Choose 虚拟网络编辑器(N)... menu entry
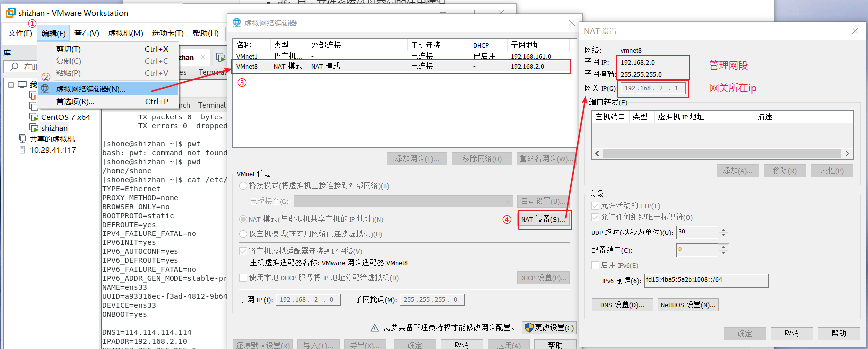This screenshot has width=868, height=349. click(x=108, y=89)
